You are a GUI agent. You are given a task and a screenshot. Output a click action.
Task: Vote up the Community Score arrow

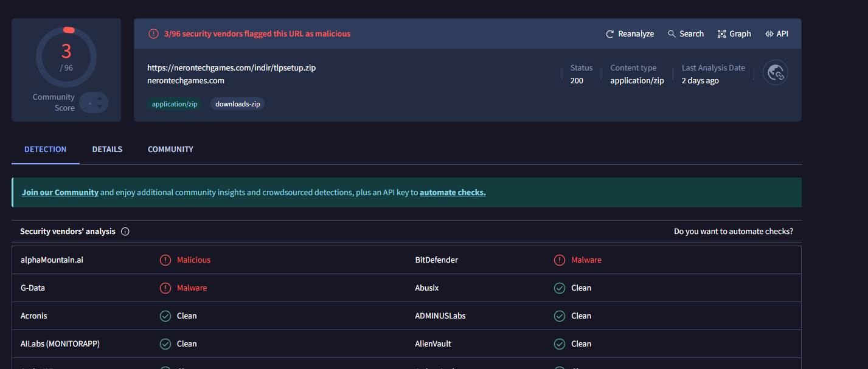click(x=100, y=97)
